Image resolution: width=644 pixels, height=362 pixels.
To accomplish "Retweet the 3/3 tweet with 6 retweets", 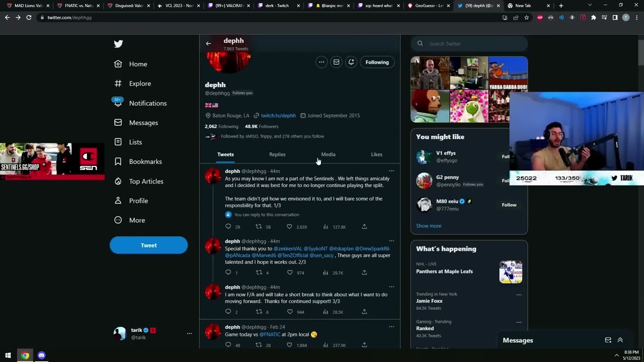I will pos(259,312).
